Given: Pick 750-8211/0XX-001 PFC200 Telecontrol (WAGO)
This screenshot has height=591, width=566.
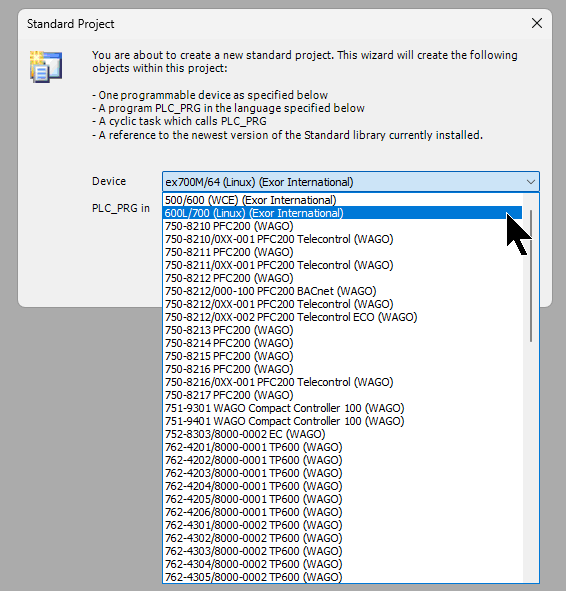Looking at the screenshot, I should (x=343, y=265).
